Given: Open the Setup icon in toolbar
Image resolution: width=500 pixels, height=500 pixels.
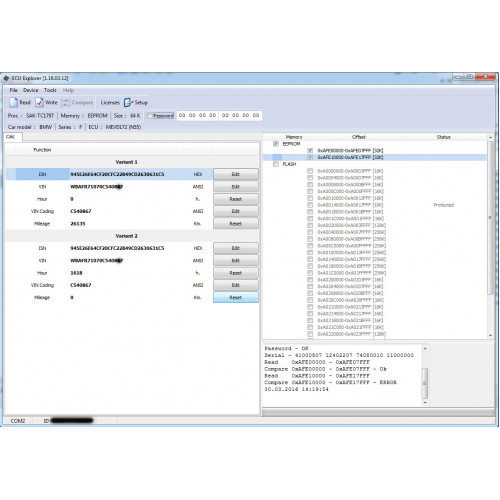Looking at the screenshot, I should [x=128, y=102].
